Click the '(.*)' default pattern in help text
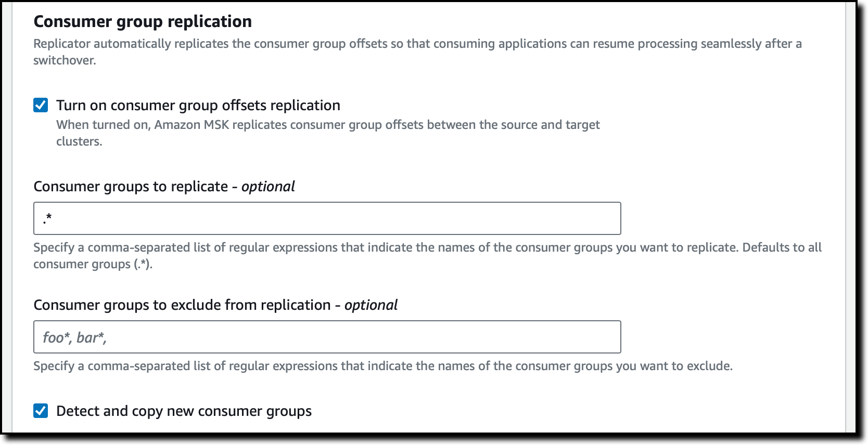The width and height of the screenshot is (868, 445). (142, 264)
